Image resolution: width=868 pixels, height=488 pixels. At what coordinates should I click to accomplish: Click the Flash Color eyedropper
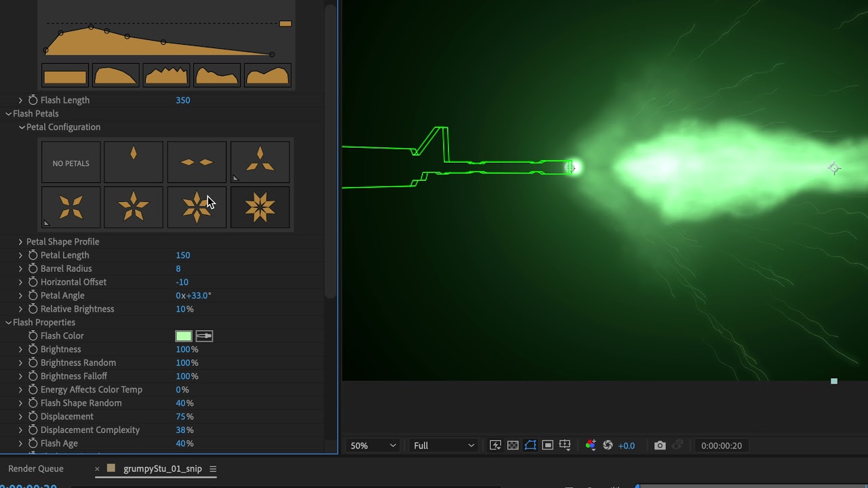click(204, 336)
